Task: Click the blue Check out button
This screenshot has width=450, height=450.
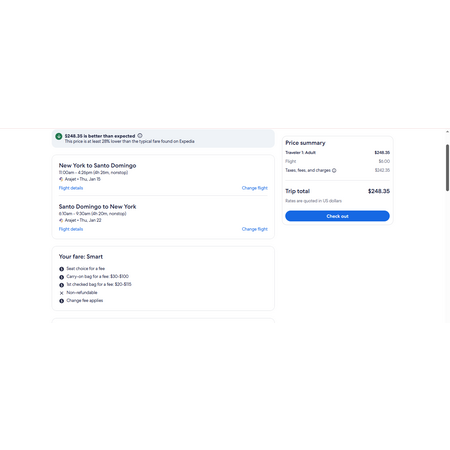Action: tap(337, 216)
